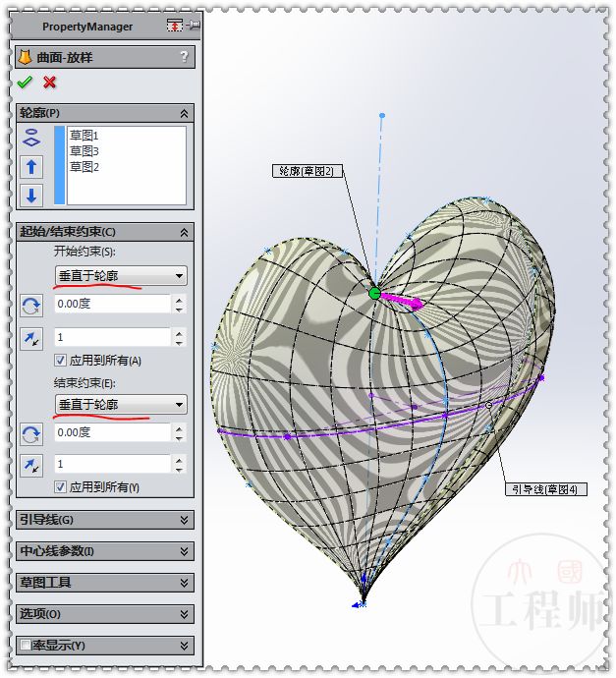Cancel the surface loft with red X
Viewport: 616px width, 678px height.
coord(50,83)
